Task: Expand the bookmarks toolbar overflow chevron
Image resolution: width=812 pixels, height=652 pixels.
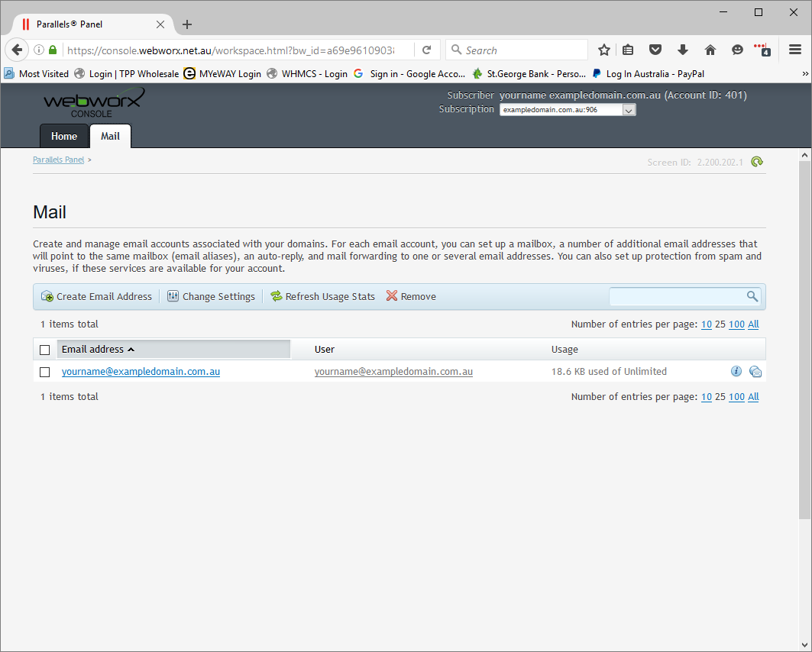Action: tap(805, 74)
